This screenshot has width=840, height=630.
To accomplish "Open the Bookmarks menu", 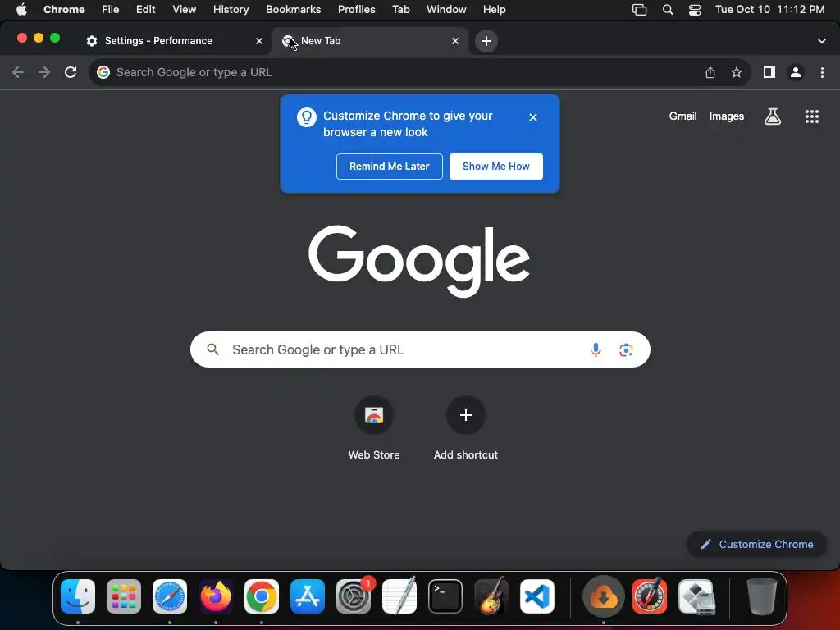I will (293, 10).
